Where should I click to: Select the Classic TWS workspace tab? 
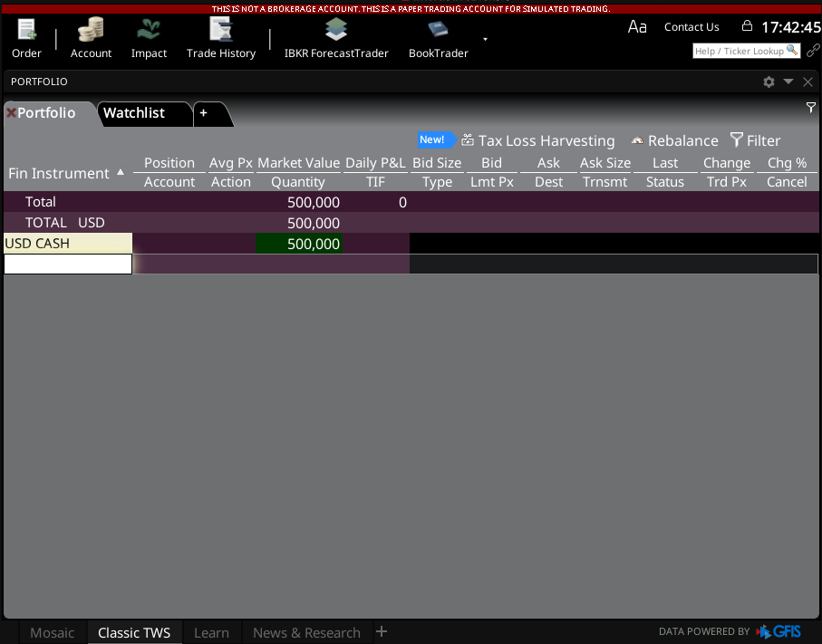click(134, 632)
